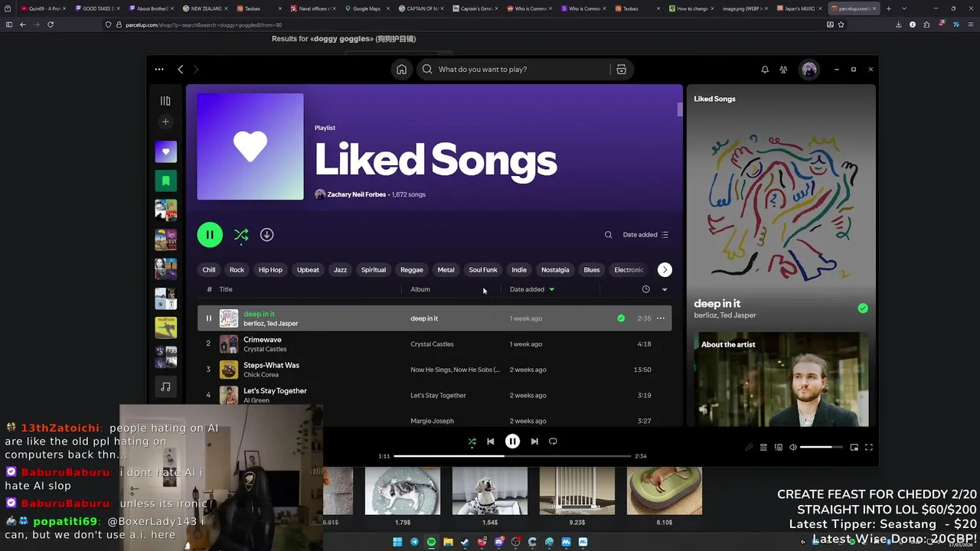Viewport: 980px width, 551px height.
Task: Open Date added sort dropdown with list icon
Action: pyautogui.click(x=645, y=235)
